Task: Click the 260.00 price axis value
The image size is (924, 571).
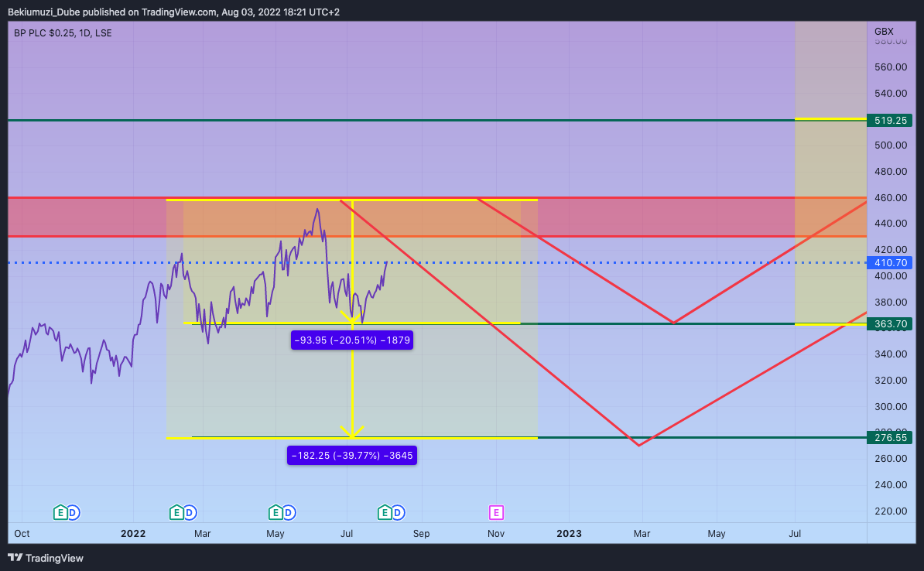Action: point(891,459)
